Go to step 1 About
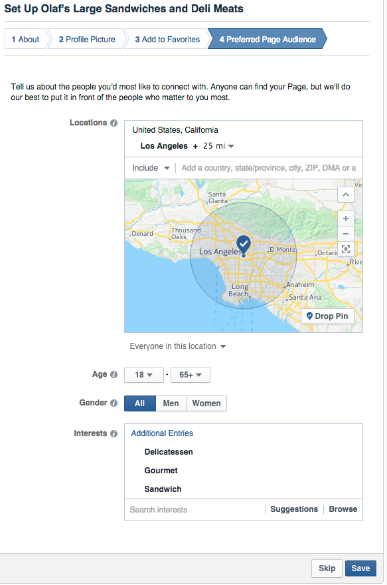 25,39
